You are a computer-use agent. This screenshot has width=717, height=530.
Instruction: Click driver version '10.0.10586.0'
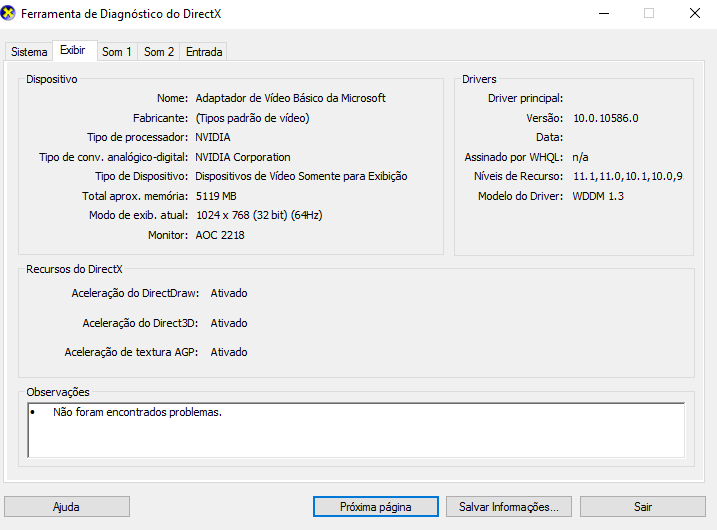(606, 118)
